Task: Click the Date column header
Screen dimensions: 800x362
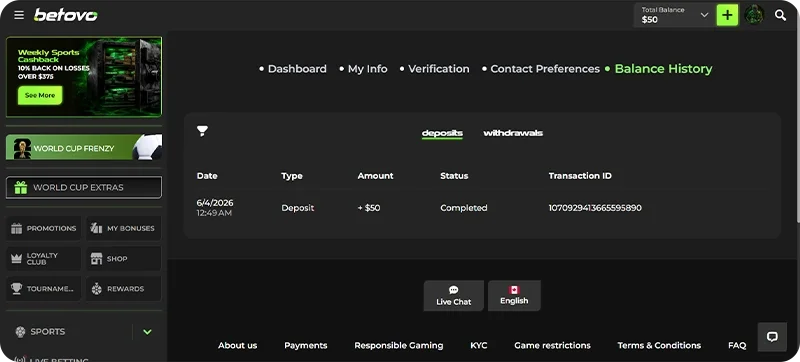Action: click(207, 176)
